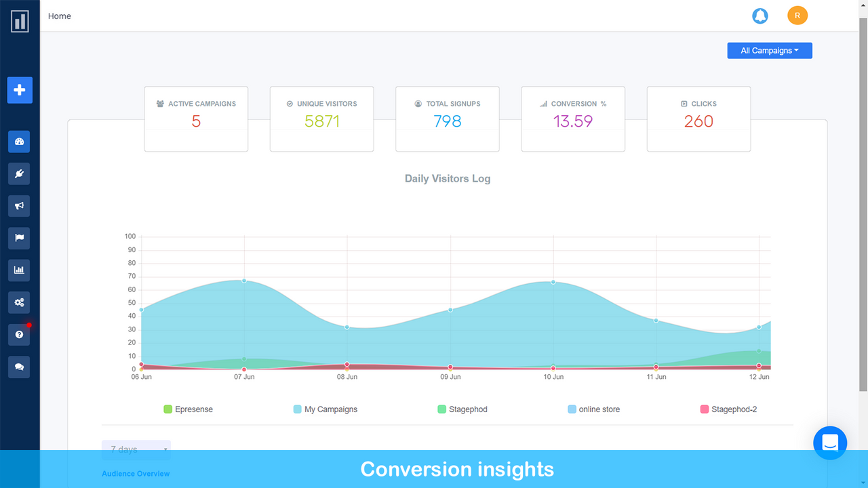Open the settings gears sidebar icon
The image size is (868, 488).
pos(19,302)
